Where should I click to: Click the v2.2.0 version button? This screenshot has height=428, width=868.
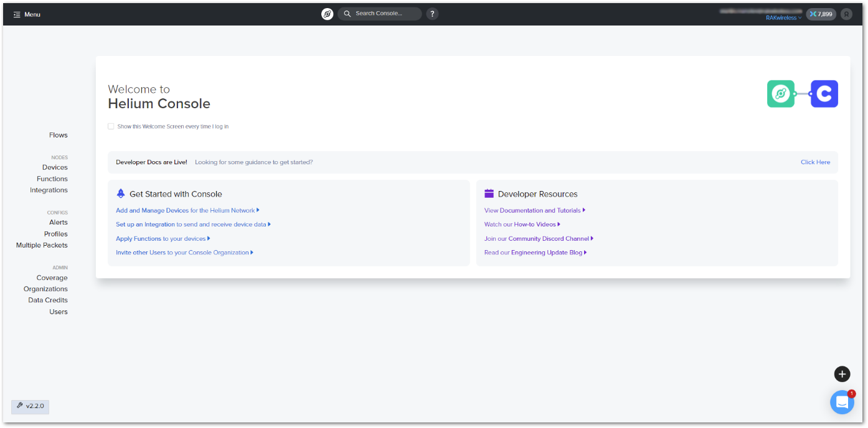pos(30,406)
